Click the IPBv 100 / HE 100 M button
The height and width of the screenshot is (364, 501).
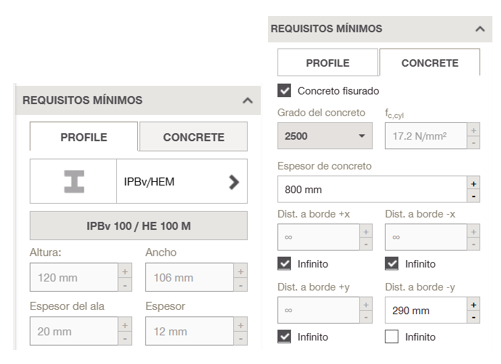pyautogui.click(x=139, y=226)
